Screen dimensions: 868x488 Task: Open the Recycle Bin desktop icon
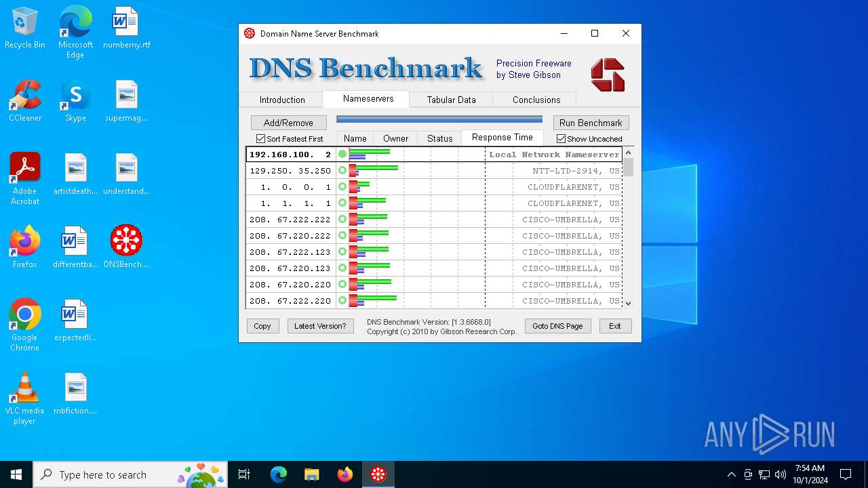coord(25,28)
